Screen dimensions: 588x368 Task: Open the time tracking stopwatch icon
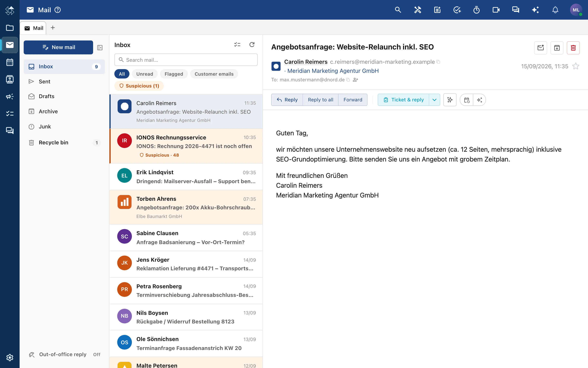click(476, 10)
